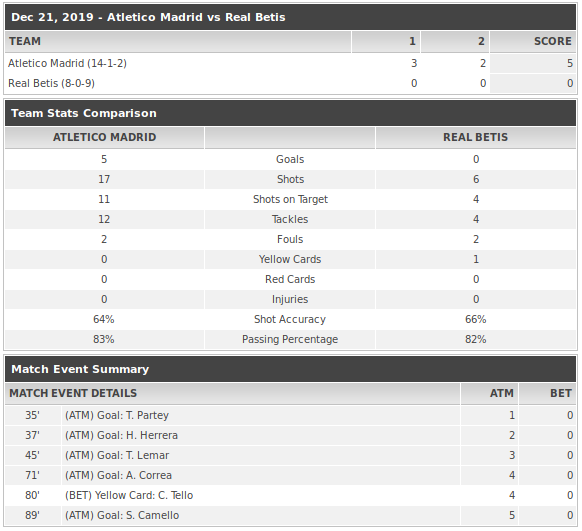Click the Atletico Madrid (14-1-2) team name

[67, 63]
